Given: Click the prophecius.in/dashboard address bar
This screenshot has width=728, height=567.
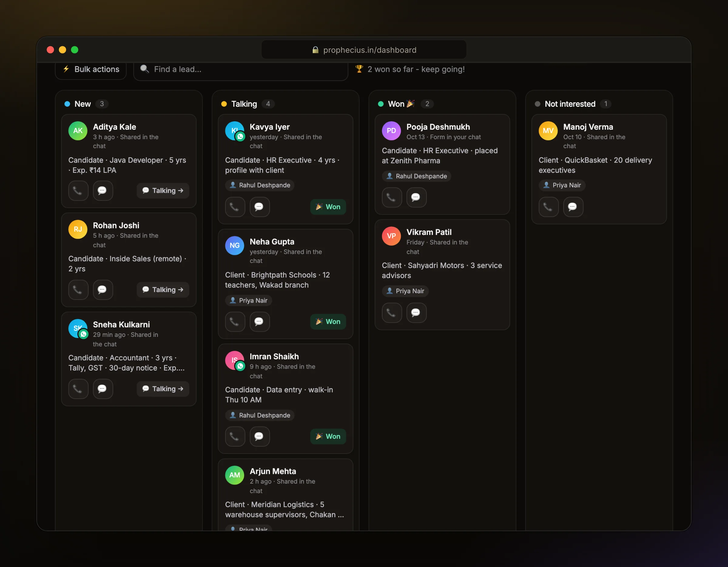Looking at the screenshot, I should click(x=364, y=50).
